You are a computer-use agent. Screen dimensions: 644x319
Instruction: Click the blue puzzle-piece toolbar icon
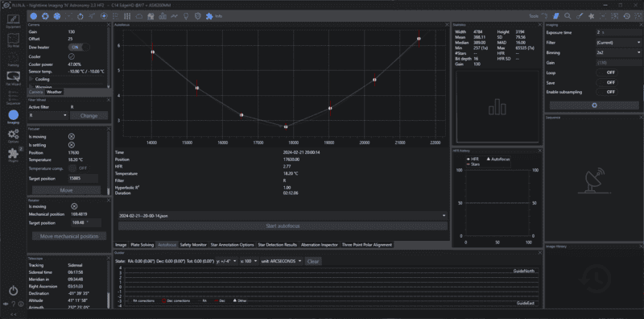[x=209, y=16]
